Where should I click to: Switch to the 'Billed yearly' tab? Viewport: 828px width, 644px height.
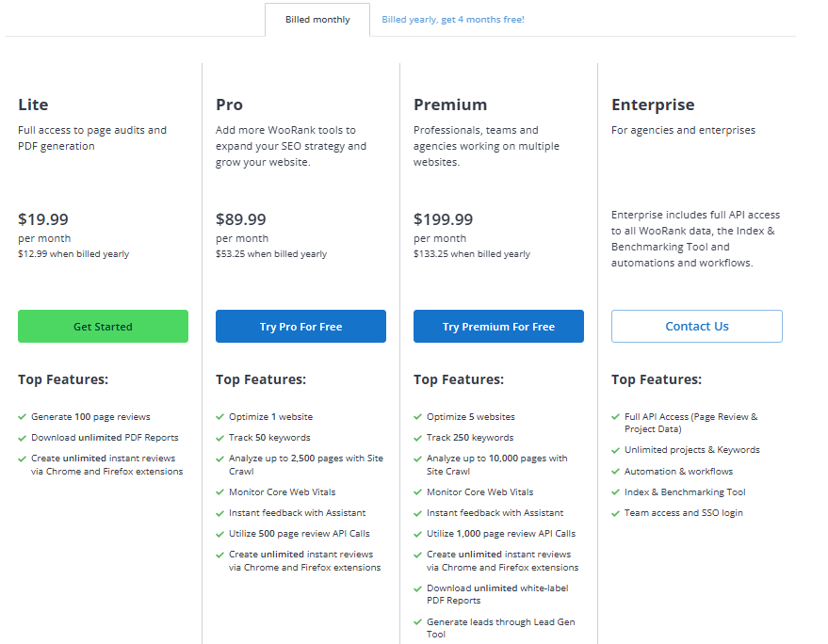tap(450, 19)
